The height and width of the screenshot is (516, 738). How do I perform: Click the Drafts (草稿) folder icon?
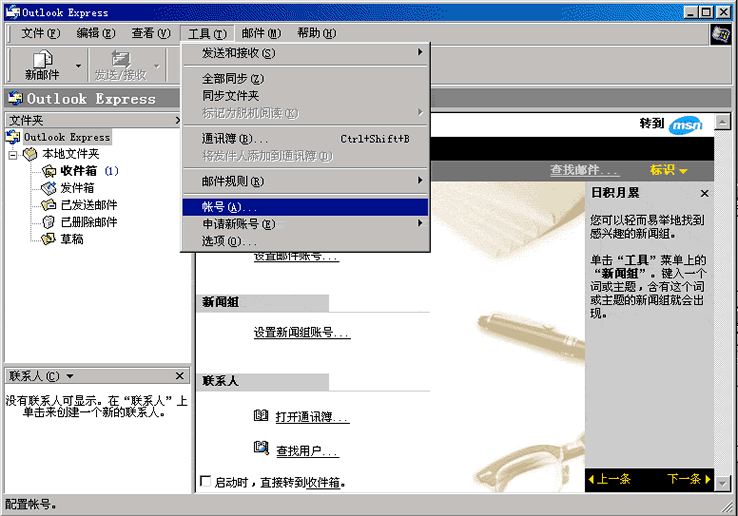pos(48,239)
